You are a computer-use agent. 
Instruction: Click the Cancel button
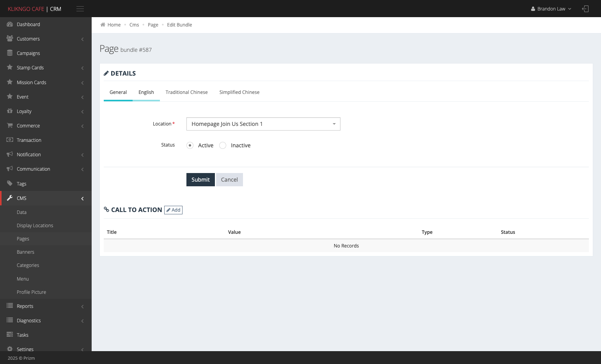point(229,180)
